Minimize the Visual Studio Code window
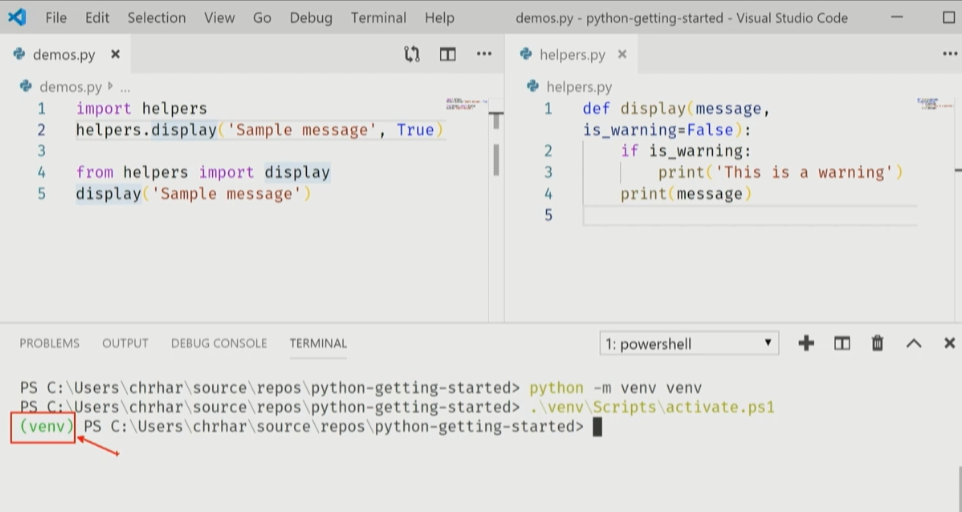 (897, 17)
